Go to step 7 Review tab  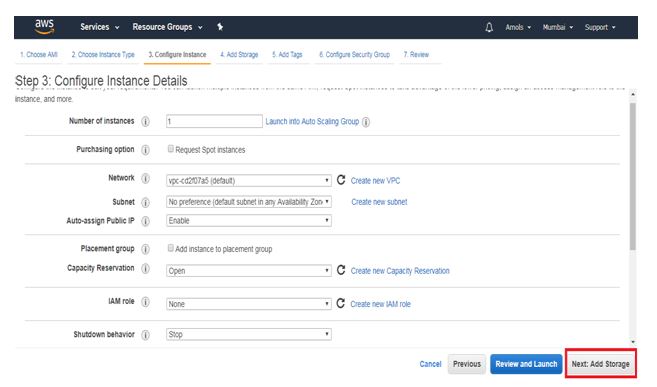[416, 55]
